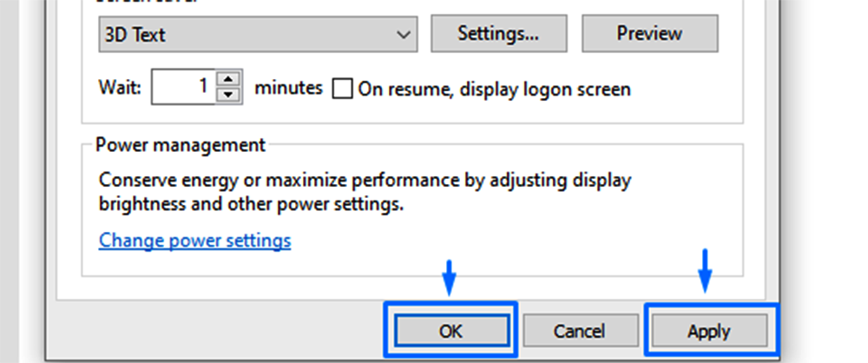Click the partially hidden Screen saver label
The height and width of the screenshot is (363, 868).
(x=139, y=3)
